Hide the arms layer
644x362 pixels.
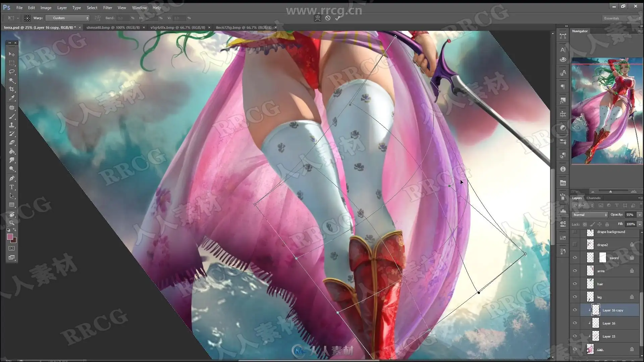(x=575, y=271)
